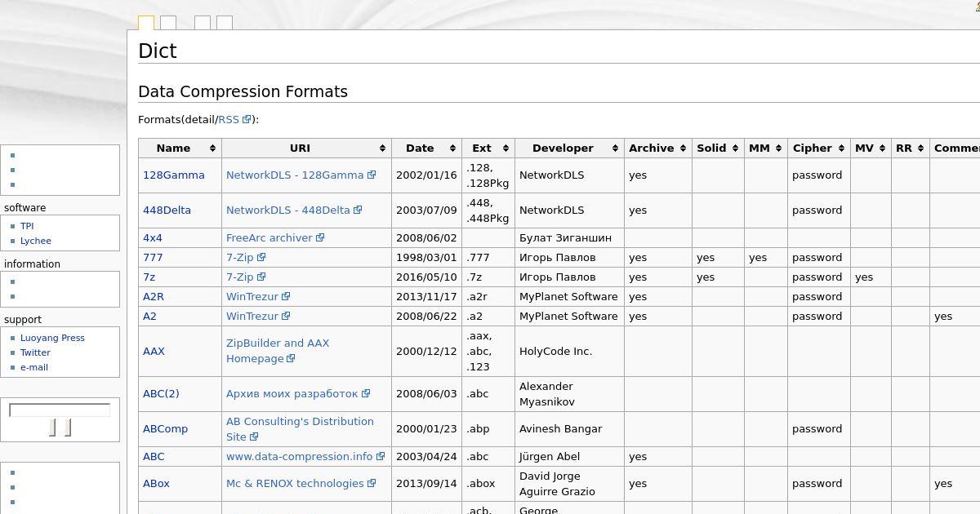
Task: Click the Archive column sort arrows
Action: pos(683,148)
